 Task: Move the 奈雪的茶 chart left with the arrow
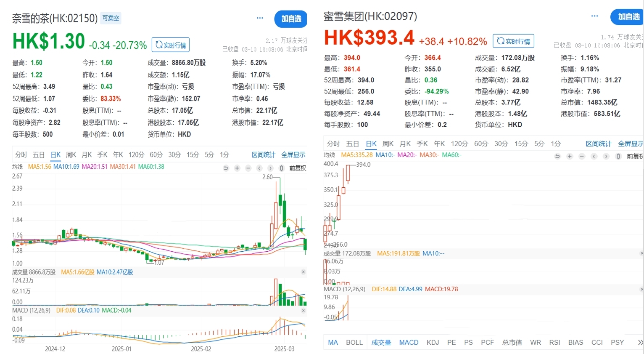pyautogui.click(x=259, y=168)
